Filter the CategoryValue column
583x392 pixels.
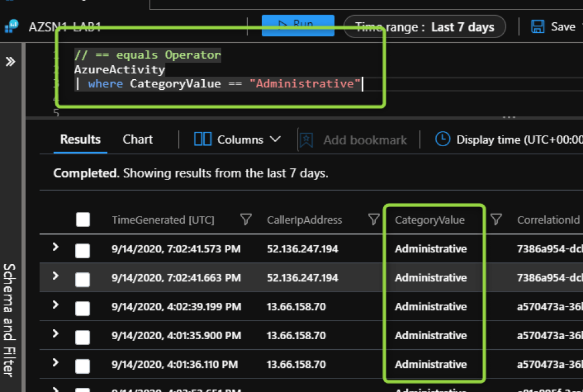(x=496, y=219)
